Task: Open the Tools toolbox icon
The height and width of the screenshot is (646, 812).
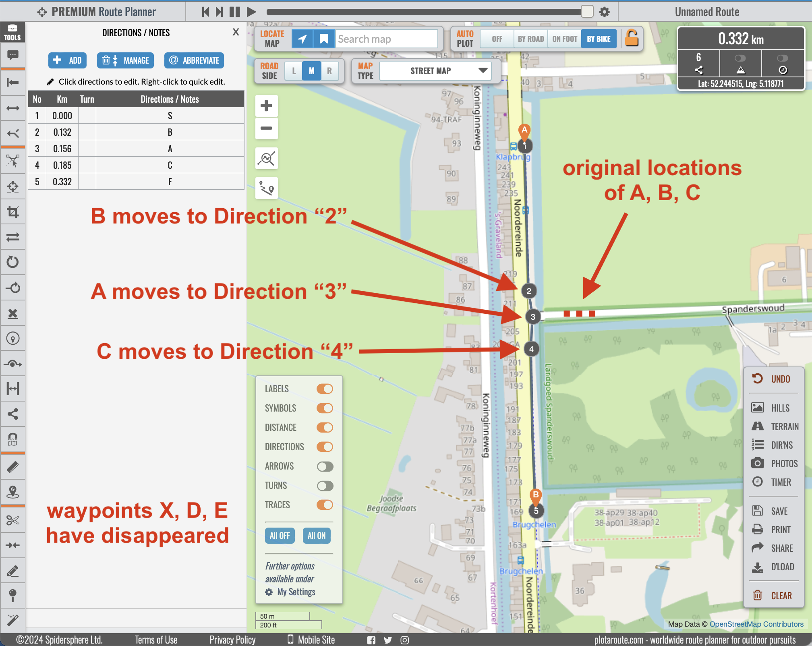Action: pyautogui.click(x=12, y=32)
